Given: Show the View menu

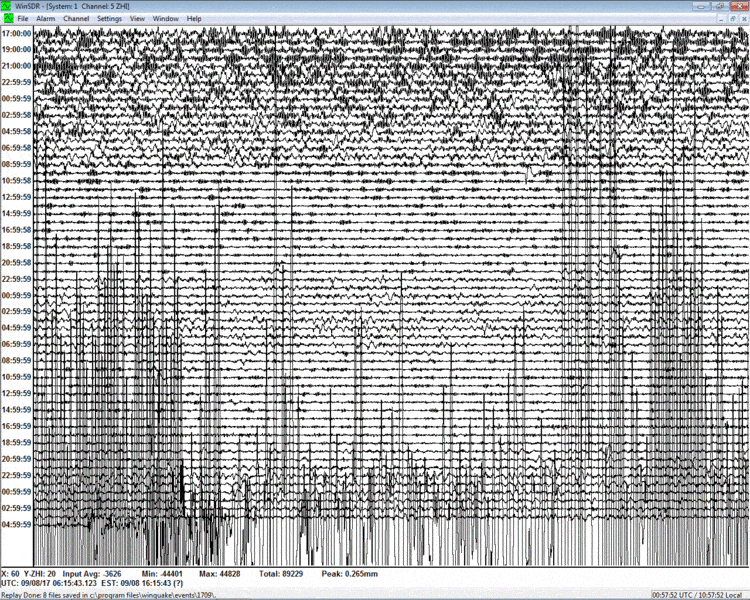Looking at the screenshot, I should pos(137,19).
